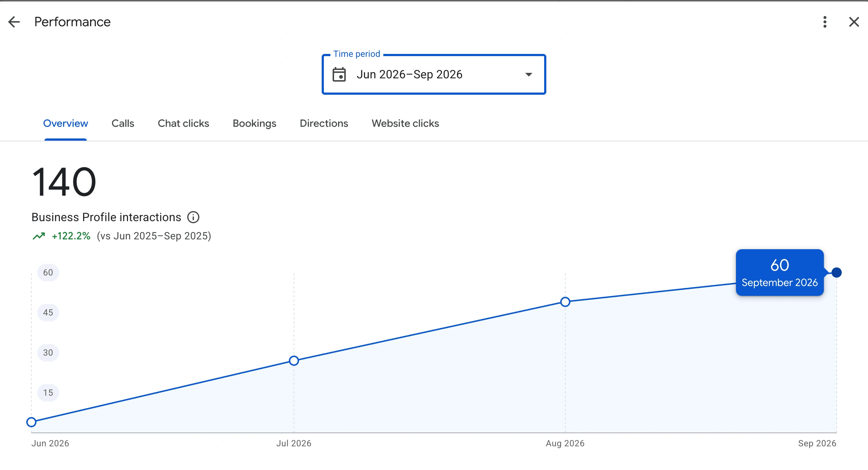Close the Performance panel with X
The image size is (868, 470).
(854, 22)
